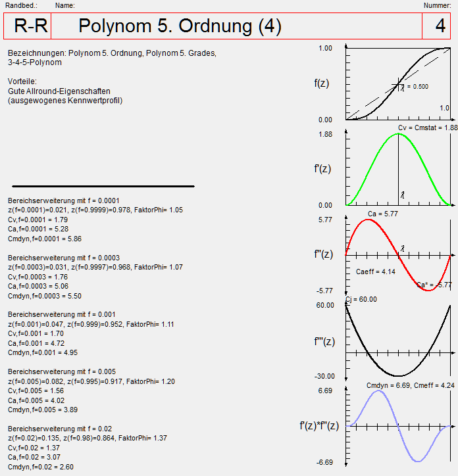Open the green f'(z) velocity graph

click(398, 169)
